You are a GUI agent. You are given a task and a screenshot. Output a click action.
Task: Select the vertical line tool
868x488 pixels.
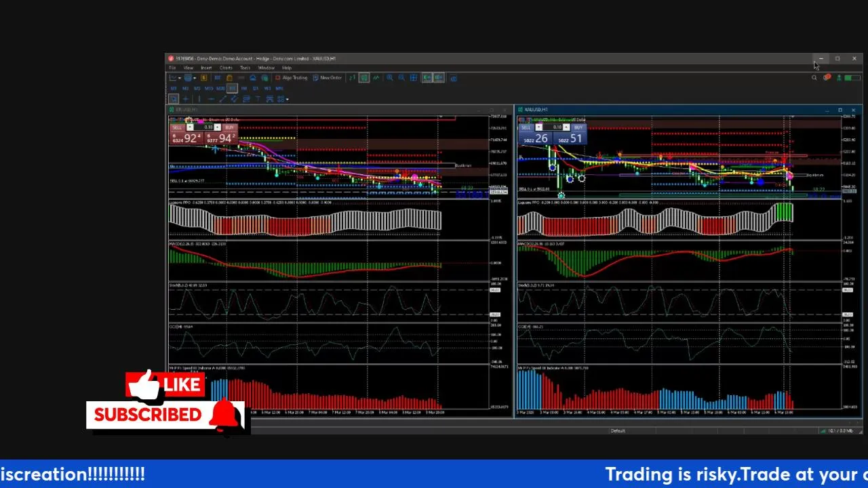point(199,99)
